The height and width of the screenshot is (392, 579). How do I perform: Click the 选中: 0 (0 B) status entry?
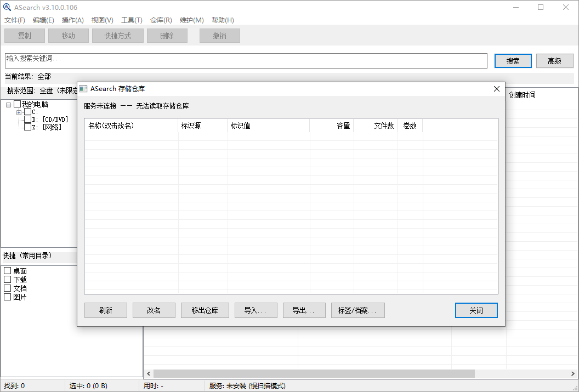click(x=88, y=386)
